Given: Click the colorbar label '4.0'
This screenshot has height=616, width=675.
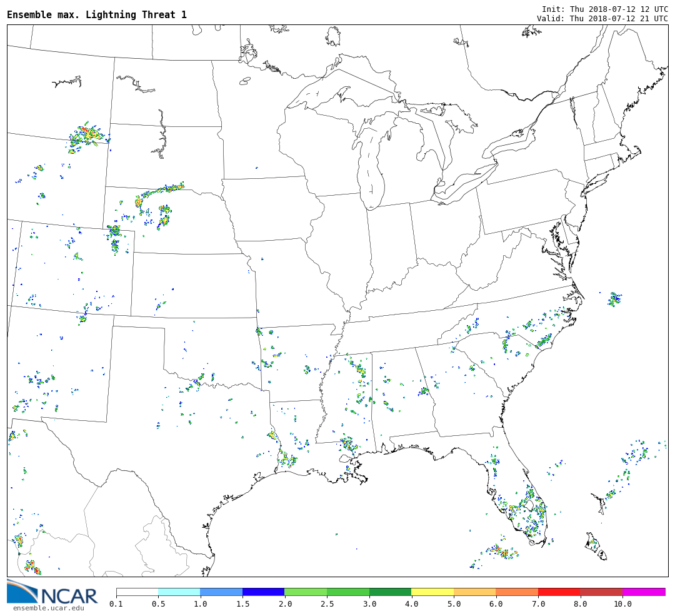Looking at the screenshot, I should click(411, 604).
